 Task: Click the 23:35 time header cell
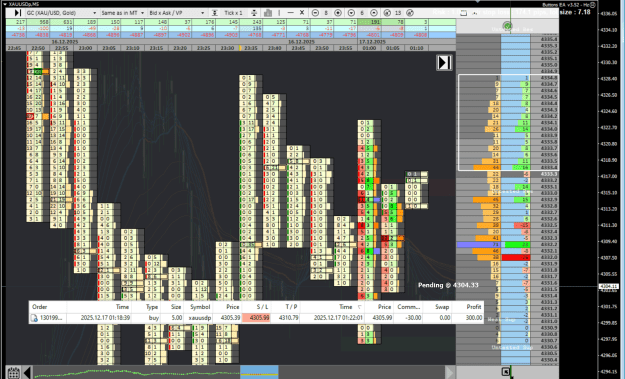[251, 48]
